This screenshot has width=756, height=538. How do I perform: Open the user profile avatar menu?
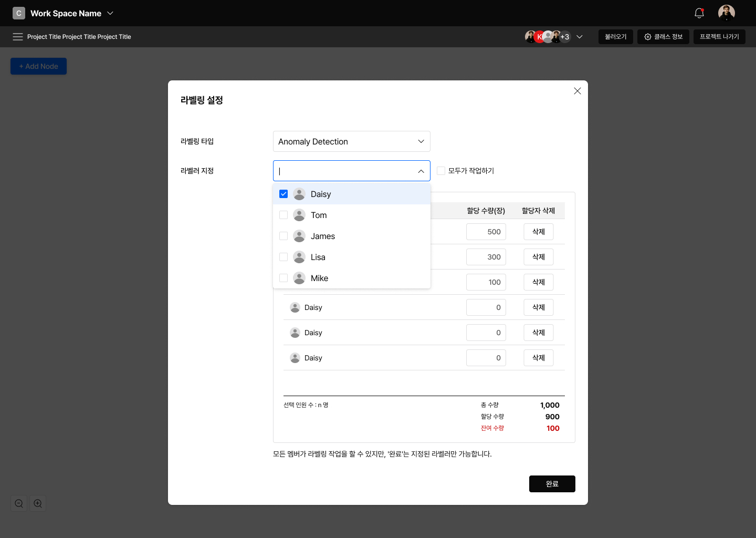pos(727,13)
